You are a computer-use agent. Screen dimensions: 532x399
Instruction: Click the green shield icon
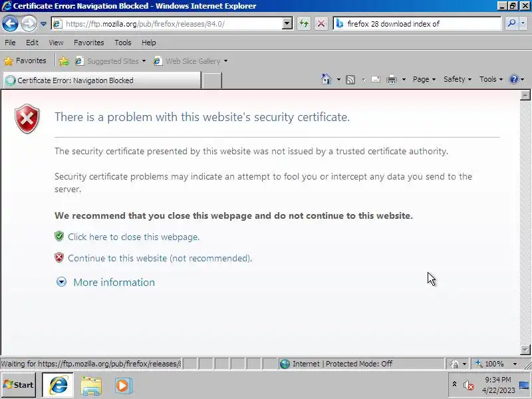tap(59, 236)
